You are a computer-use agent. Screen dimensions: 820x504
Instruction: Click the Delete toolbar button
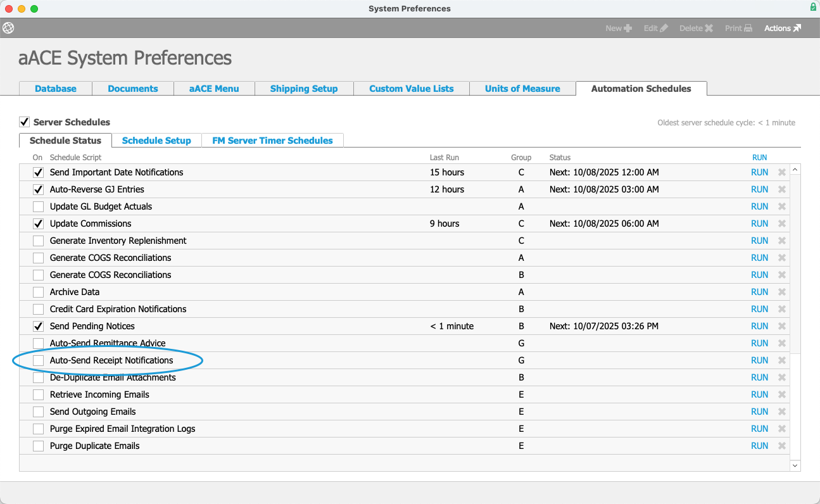click(x=697, y=28)
